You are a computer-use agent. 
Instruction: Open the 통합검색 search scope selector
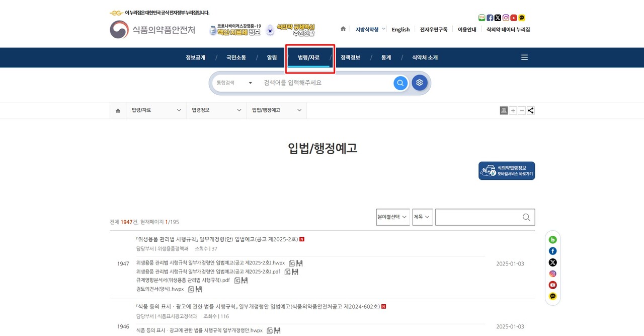(x=233, y=83)
